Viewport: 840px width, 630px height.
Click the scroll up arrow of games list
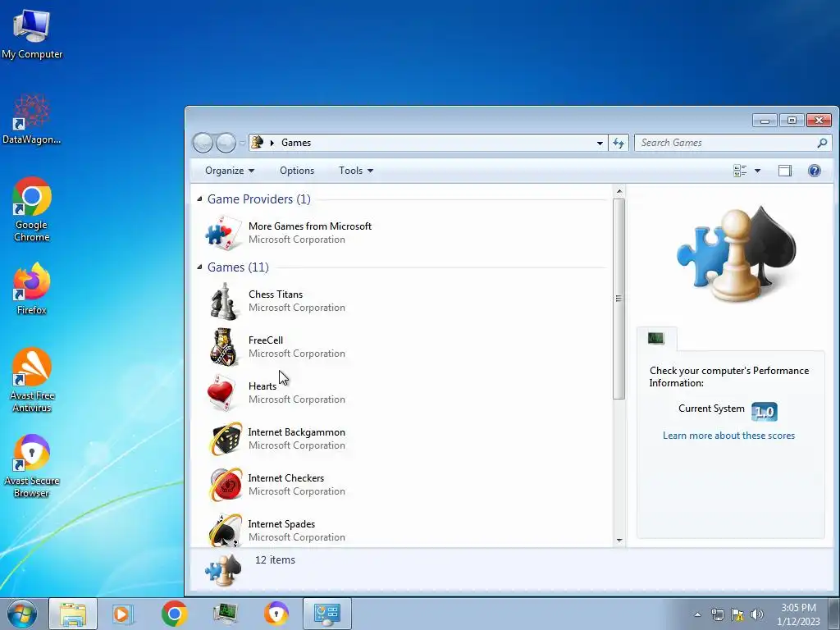click(619, 191)
